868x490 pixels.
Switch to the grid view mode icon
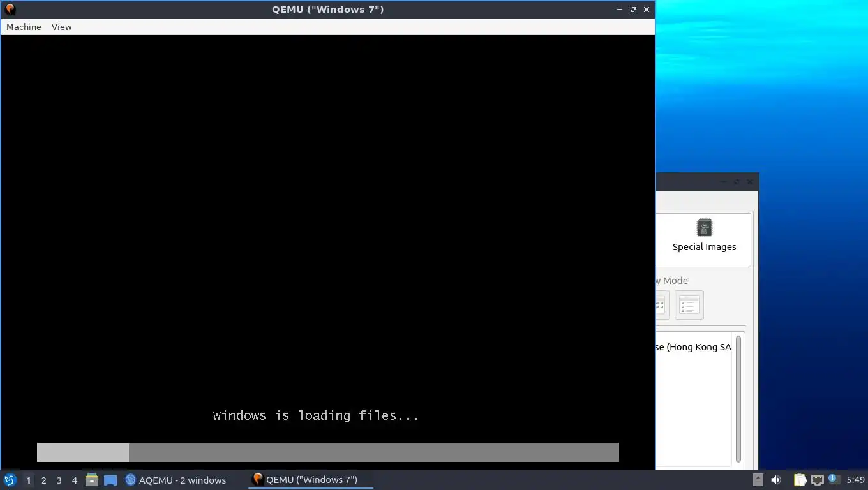[x=661, y=305]
